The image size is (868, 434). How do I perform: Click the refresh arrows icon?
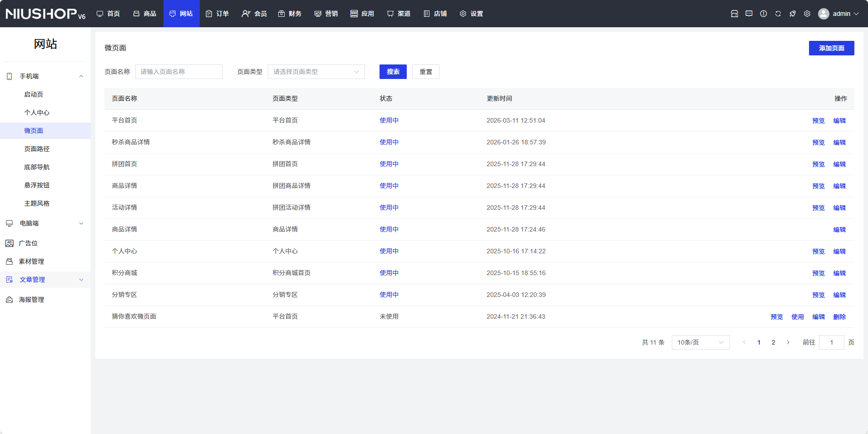(x=778, y=14)
